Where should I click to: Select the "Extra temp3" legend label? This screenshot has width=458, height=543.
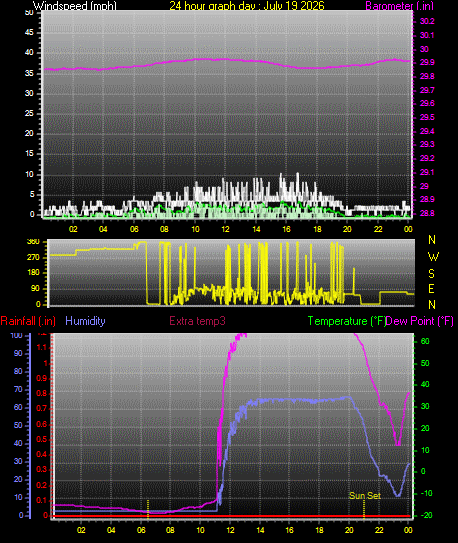click(197, 321)
